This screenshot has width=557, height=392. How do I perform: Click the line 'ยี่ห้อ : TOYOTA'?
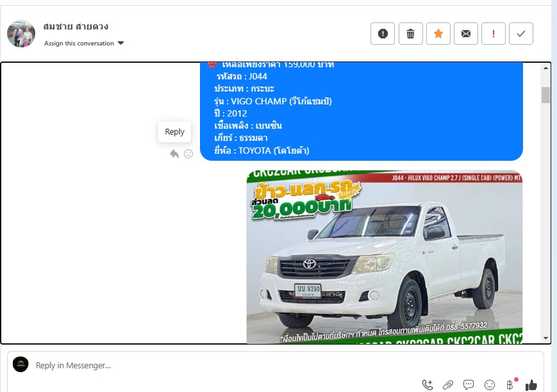pyautogui.click(x=262, y=151)
